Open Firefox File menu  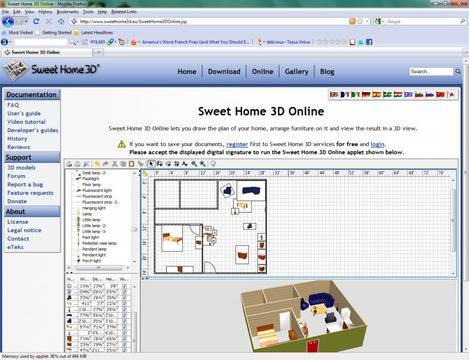click(5, 12)
